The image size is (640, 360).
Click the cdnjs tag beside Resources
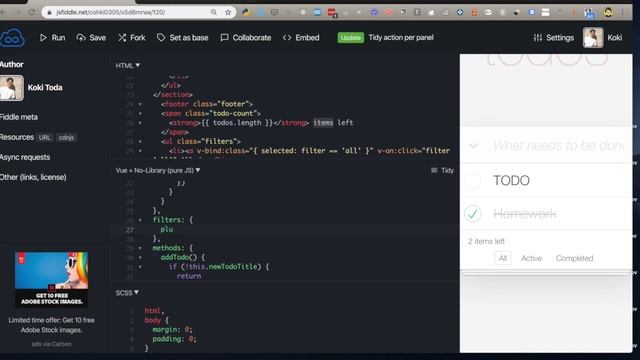66,138
